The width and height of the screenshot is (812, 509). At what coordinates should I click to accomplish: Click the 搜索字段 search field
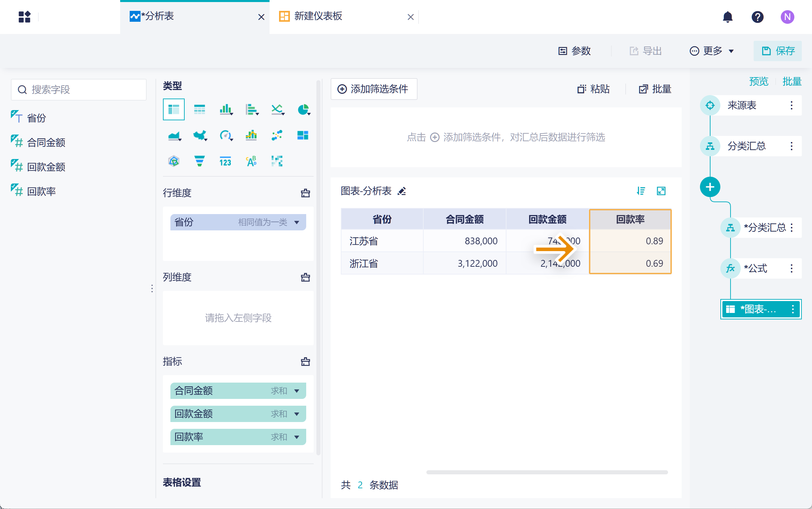(x=79, y=90)
